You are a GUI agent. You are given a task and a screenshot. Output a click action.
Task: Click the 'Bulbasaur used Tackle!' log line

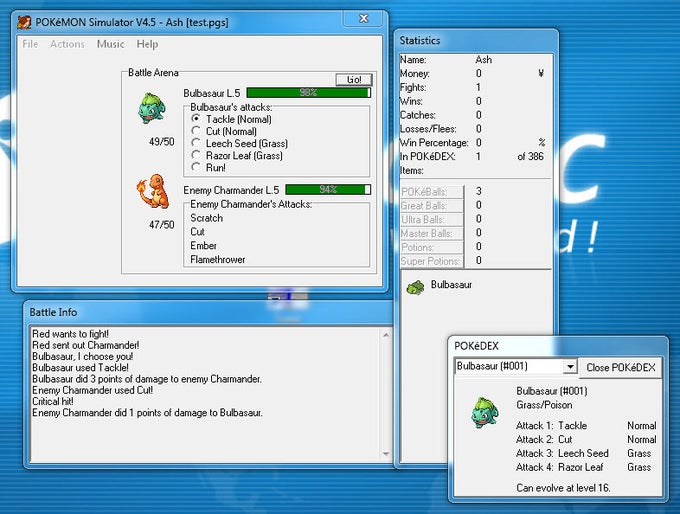point(80,367)
